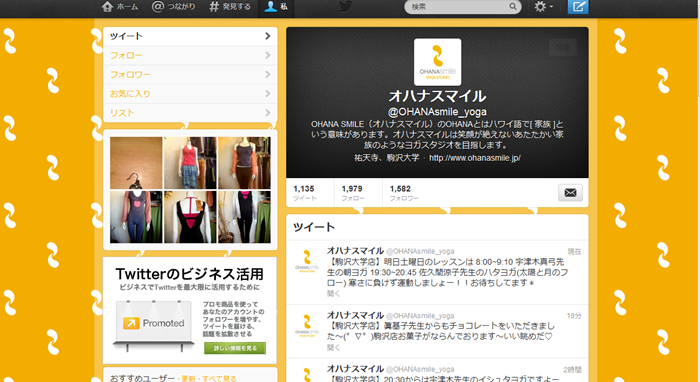Click the Twitter bird logo in the top bar
This screenshot has width=700, height=382.
[346, 6]
